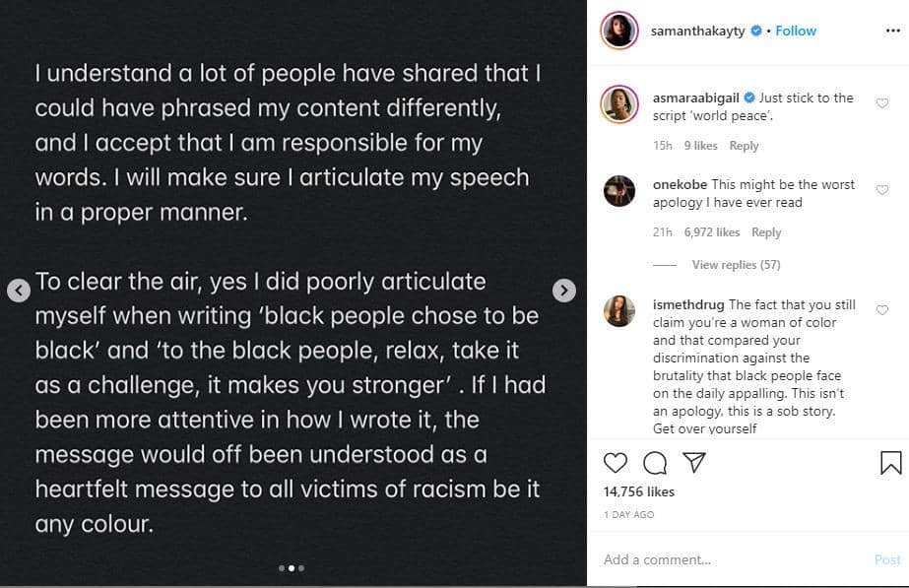Follow samanthakayty account

tap(796, 31)
